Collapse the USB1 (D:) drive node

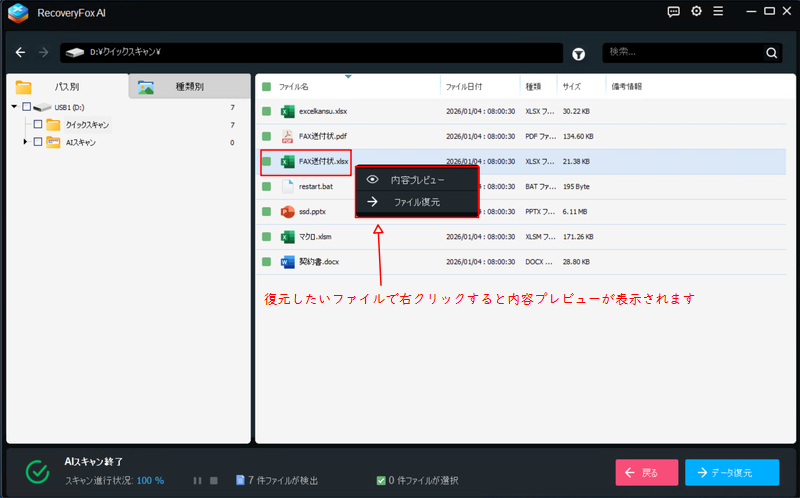click(14, 107)
